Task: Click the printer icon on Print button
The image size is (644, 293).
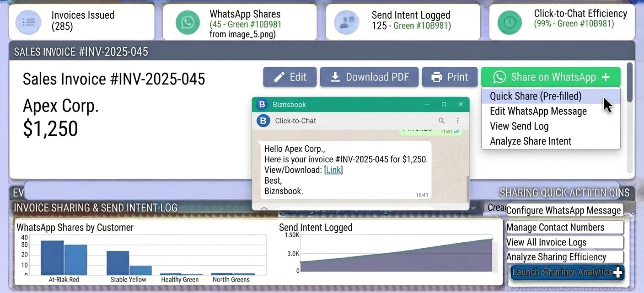Action: coord(437,77)
